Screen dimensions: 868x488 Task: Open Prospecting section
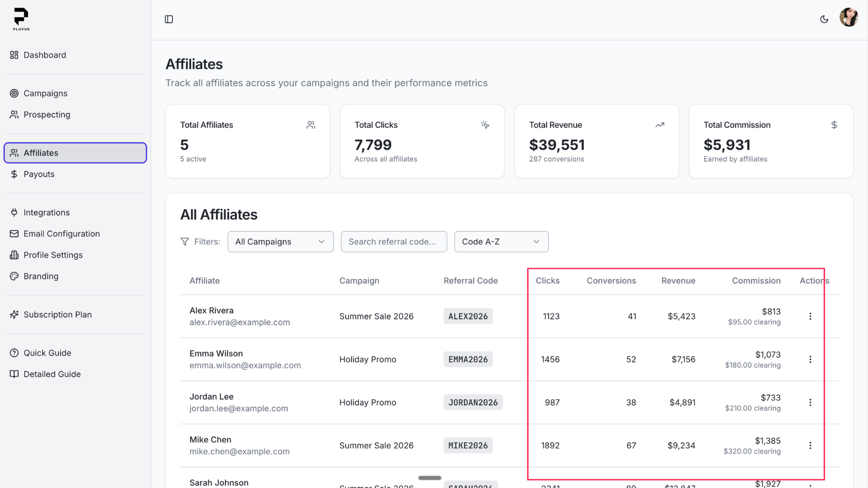(x=75, y=115)
